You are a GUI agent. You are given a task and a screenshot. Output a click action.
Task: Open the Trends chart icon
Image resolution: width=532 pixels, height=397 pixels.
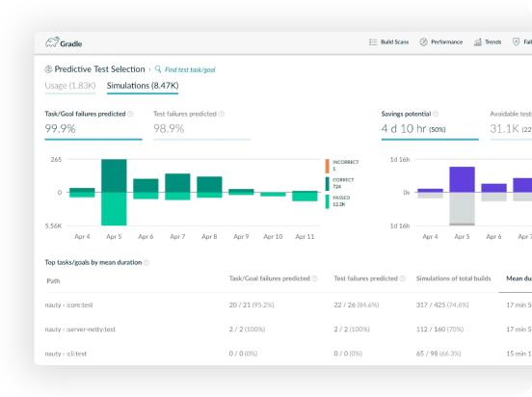(x=478, y=42)
